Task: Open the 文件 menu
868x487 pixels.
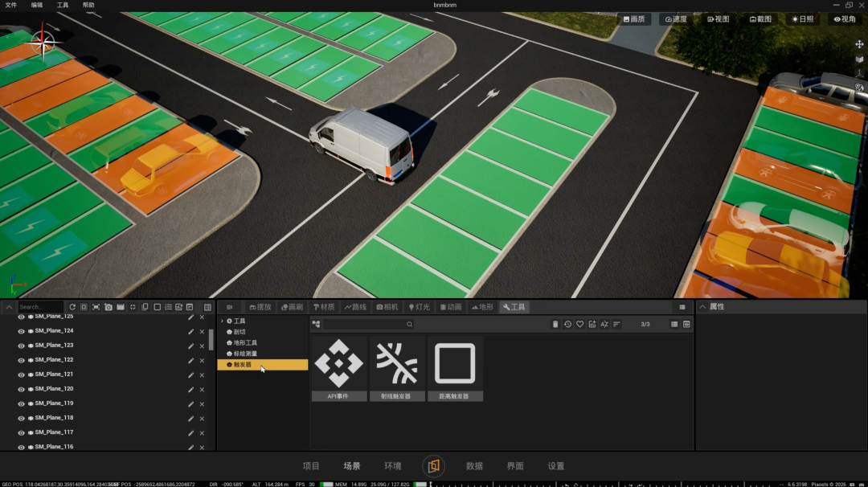Action: click(11, 5)
